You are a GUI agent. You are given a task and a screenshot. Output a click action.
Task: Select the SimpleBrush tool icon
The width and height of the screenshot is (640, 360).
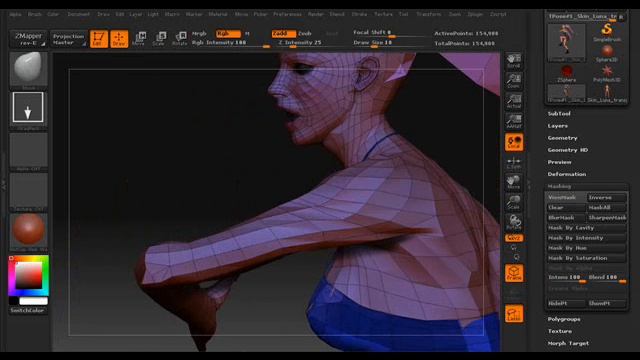click(607, 33)
